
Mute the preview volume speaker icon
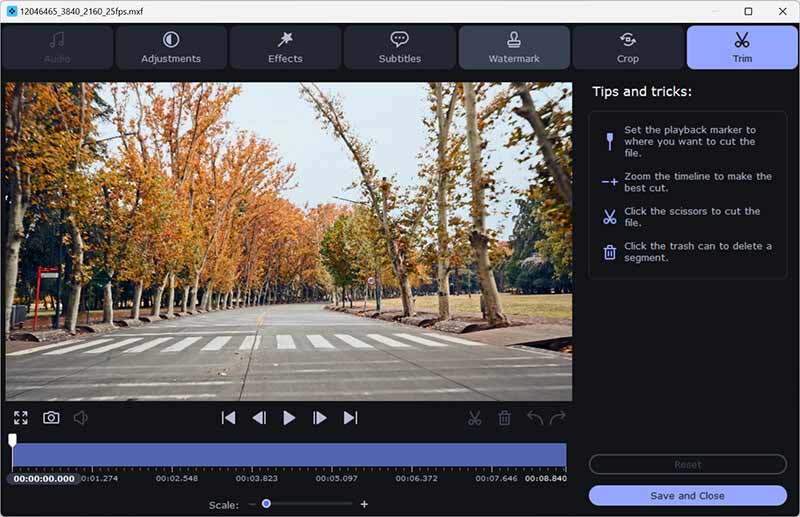click(81, 418)
